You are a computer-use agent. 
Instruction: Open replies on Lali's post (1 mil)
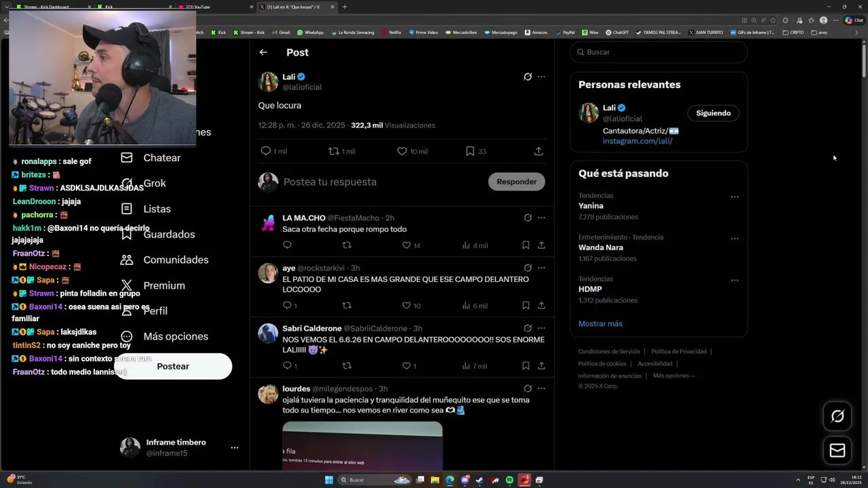coord(274,151)
